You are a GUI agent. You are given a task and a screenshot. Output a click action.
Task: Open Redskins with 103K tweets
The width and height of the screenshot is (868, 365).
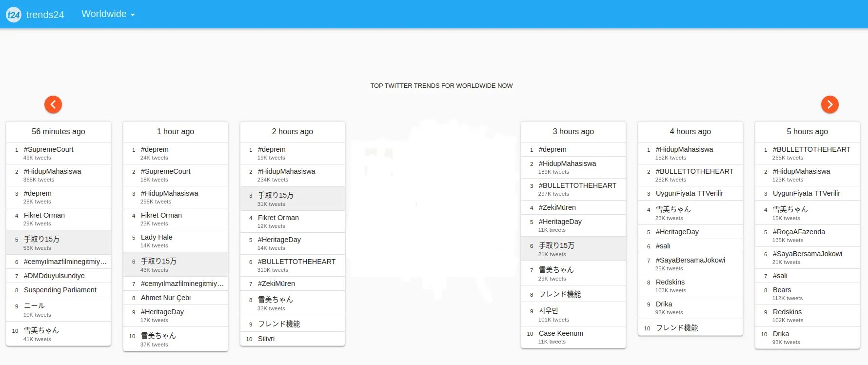(x=670, y=282)
